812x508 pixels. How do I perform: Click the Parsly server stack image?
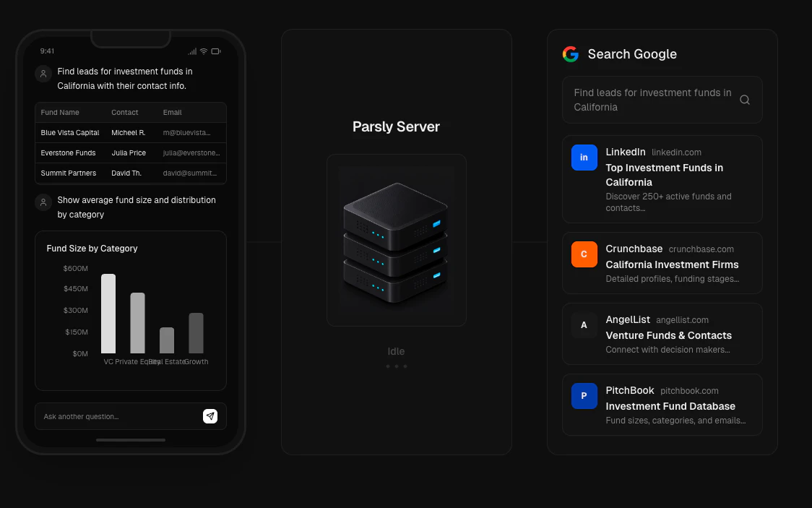pos(396,241)
